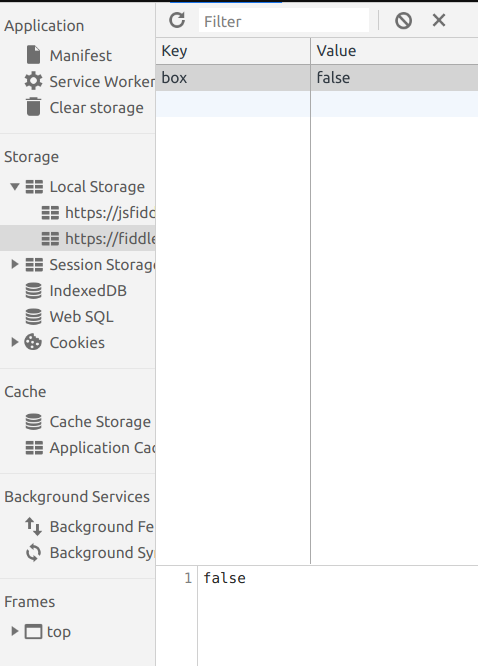
Task: Click the refresh storage icon
Action: (177, 20)
